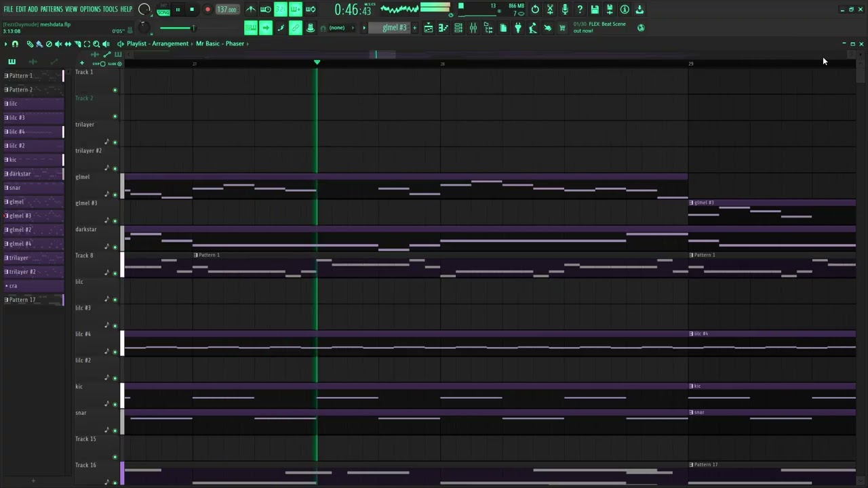868x488 pixels.
Task: Toggle the metronome icon
Action: (x=251, y=9)
